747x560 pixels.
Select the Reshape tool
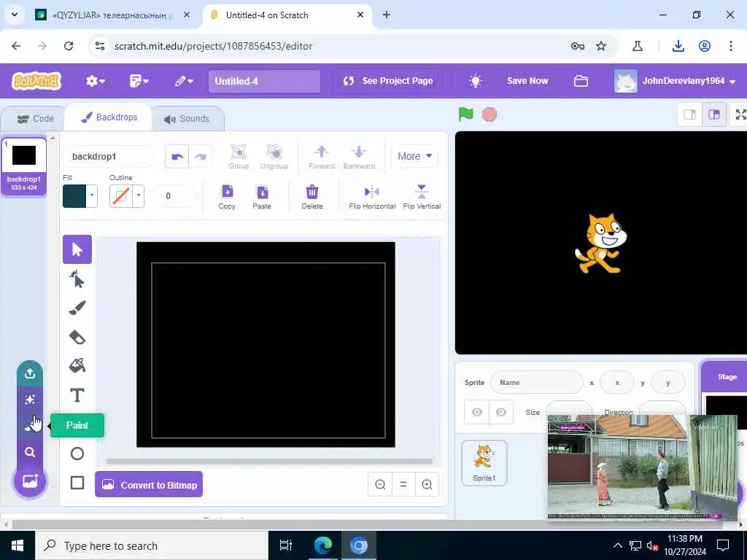coord(77,279)
